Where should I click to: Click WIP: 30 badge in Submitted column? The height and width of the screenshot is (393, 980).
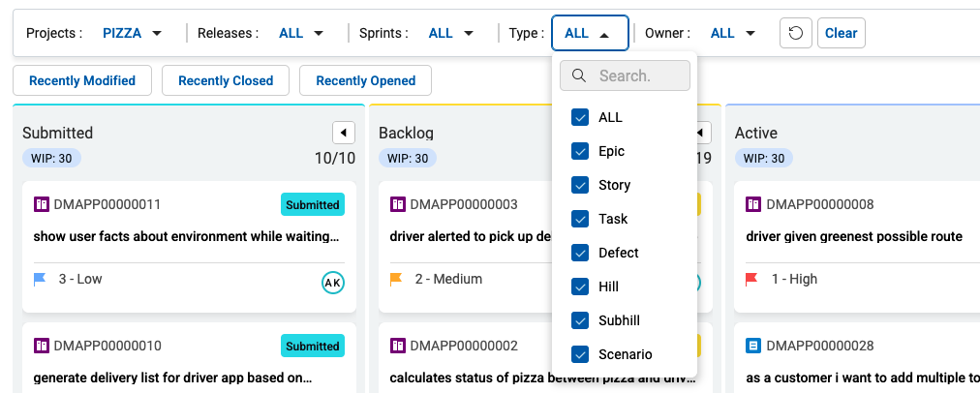pos(52,158)
